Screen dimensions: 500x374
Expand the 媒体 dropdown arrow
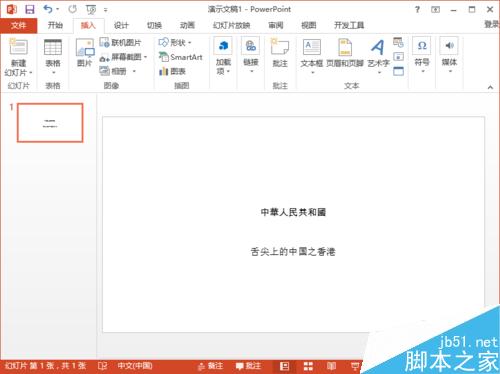click(x=450, y=71)
